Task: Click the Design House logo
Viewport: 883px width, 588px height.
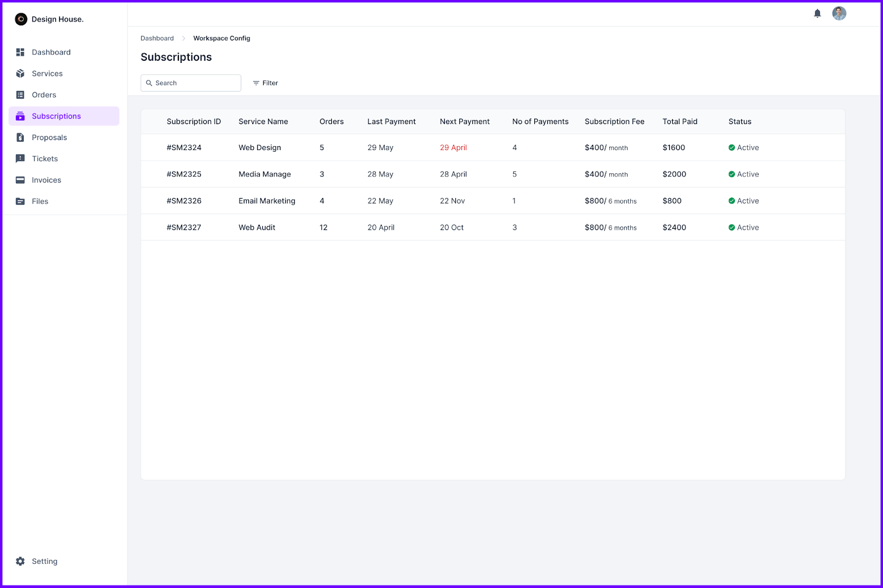Action: (x=21, y=19)
